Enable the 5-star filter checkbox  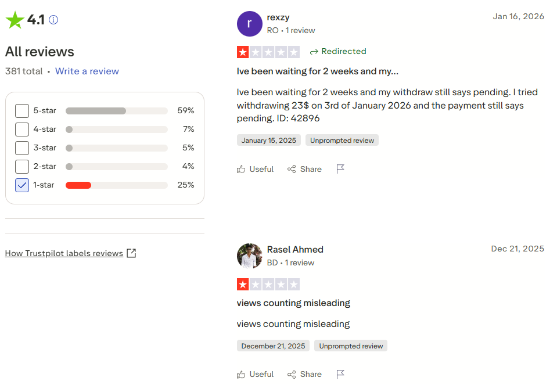coord(22,110)
